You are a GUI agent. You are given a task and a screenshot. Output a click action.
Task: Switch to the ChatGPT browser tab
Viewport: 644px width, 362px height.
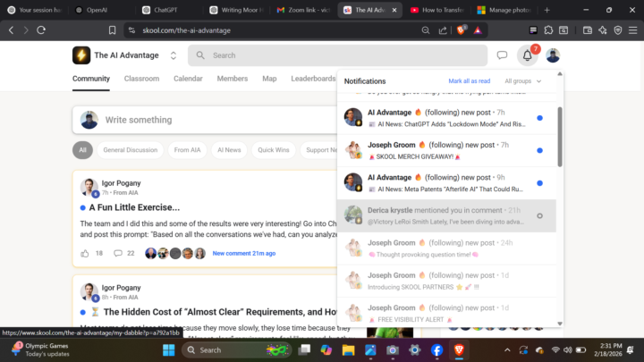click(x=166, y=10)
